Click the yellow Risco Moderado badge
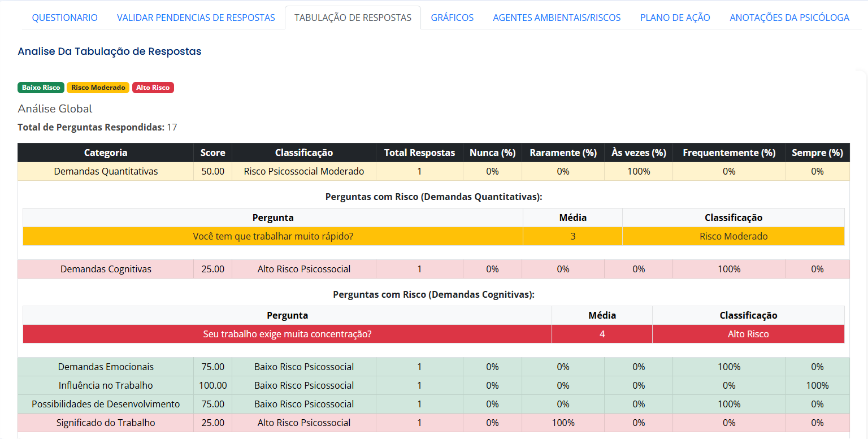Image resolution: width=868 pixels, height=439 pixels. coord(98,88)
